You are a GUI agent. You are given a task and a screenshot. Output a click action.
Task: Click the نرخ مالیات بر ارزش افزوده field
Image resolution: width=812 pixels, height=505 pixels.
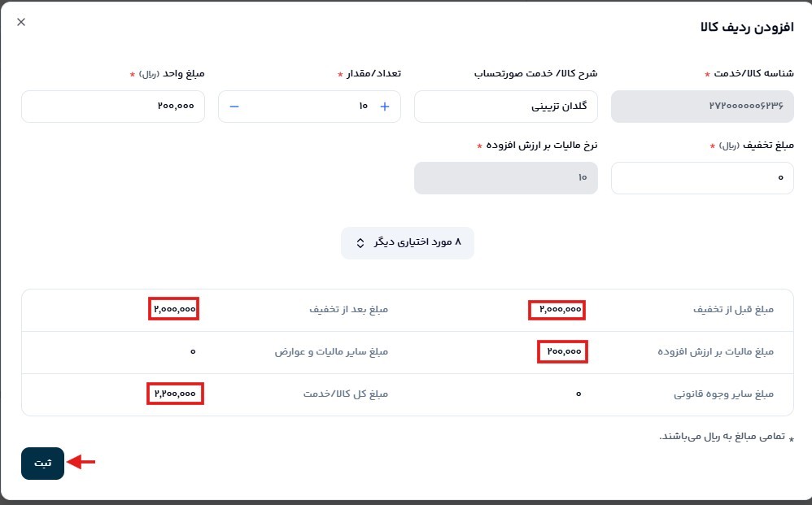click(x=505, y=178)
